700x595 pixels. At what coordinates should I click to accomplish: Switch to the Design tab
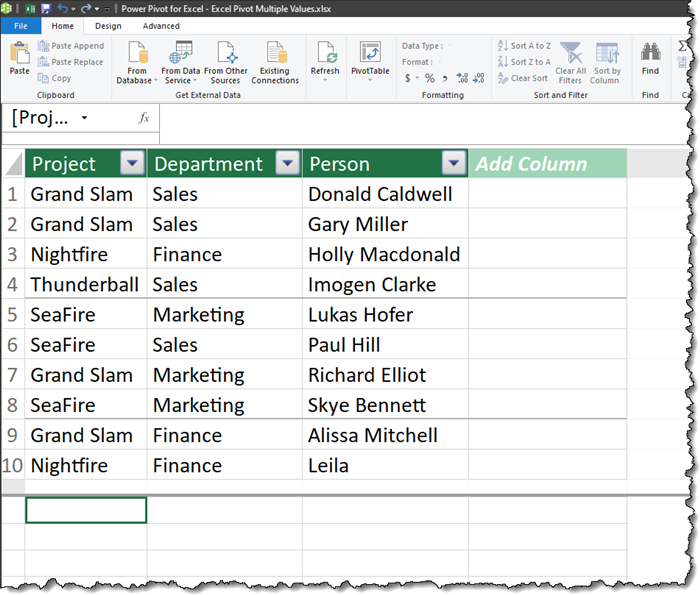[x=108, y=26]
